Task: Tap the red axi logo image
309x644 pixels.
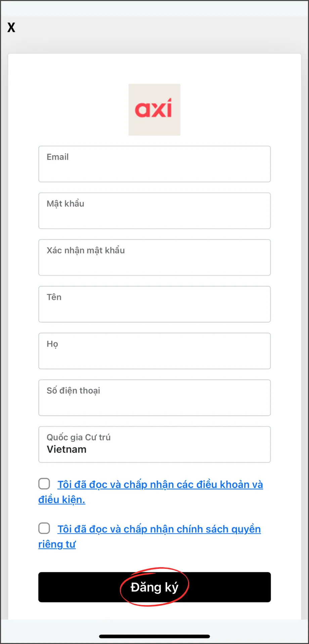Action: (x=154, y=110)
